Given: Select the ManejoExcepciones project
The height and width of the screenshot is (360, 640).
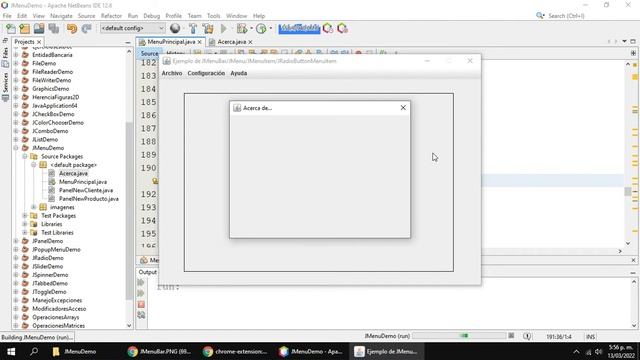Looking at the screenshot, I should pos(57,300).
